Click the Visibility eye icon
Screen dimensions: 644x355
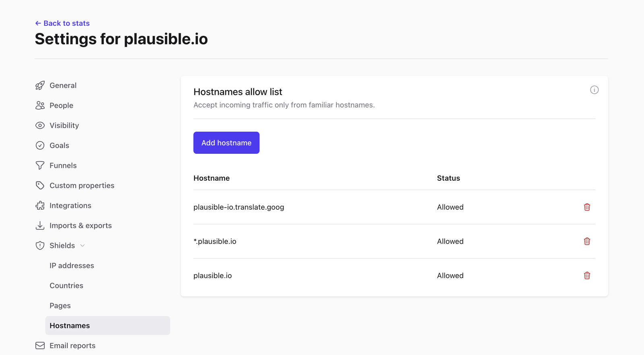tap(40, 126)
